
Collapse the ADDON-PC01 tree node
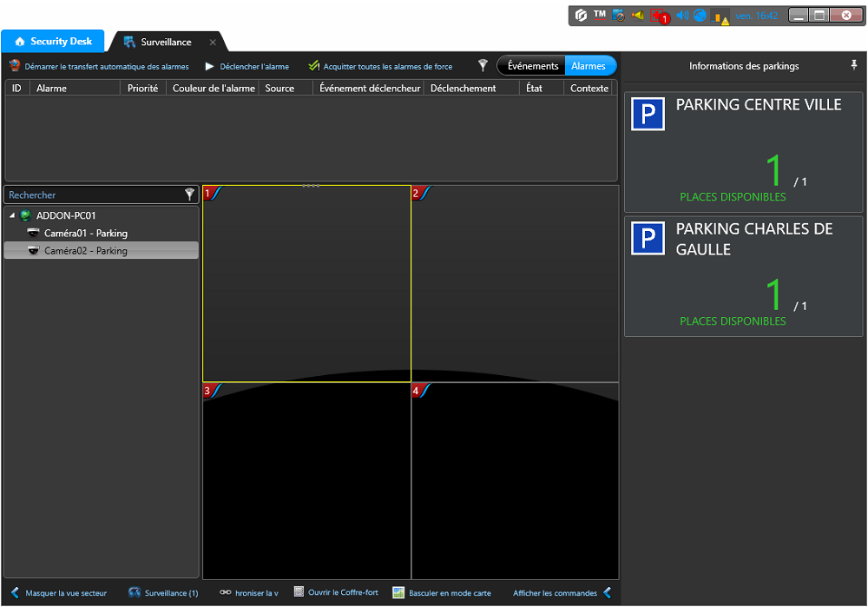[12, 215]
